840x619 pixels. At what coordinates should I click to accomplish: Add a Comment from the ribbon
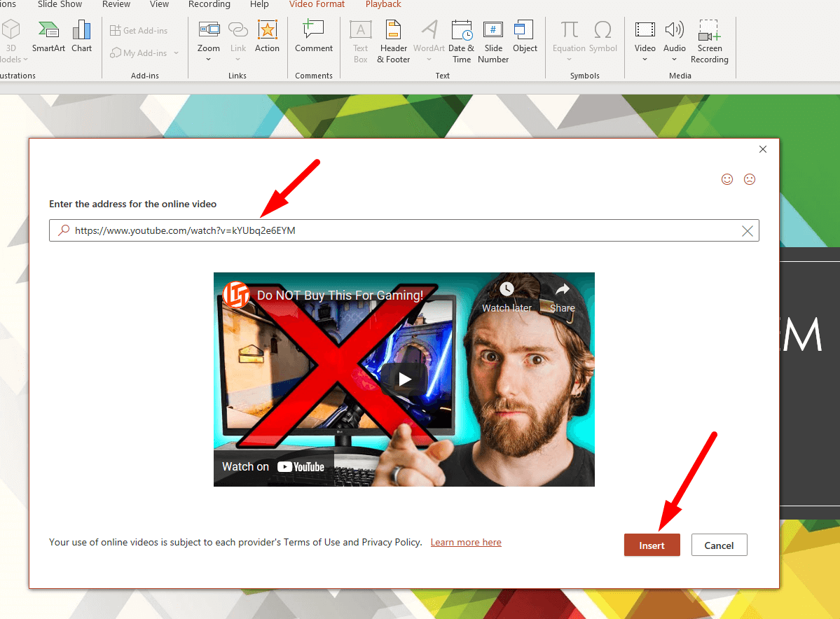pos(313,36)
